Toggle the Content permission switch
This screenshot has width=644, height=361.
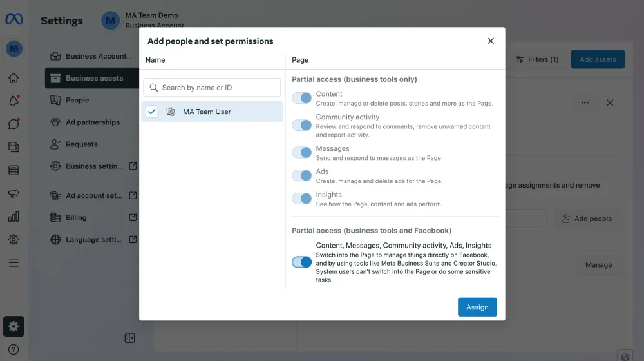pyautogui.click(x=301, y=98)
